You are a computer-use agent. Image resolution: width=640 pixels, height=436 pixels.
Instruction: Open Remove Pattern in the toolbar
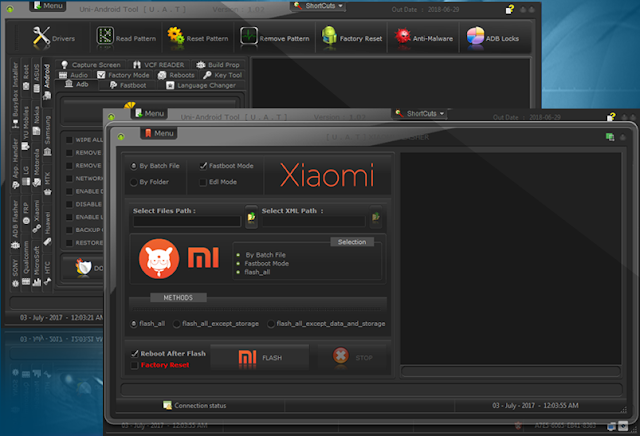(x=274, y=38)
